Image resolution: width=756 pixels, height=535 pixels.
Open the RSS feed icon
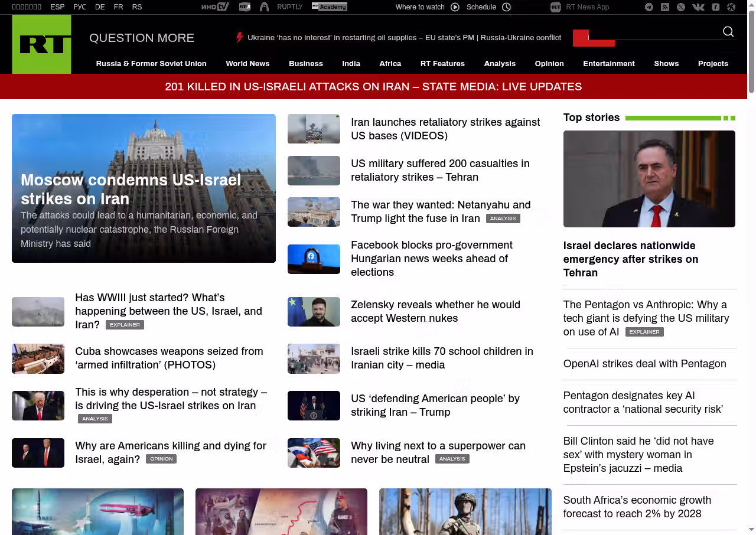665,7
